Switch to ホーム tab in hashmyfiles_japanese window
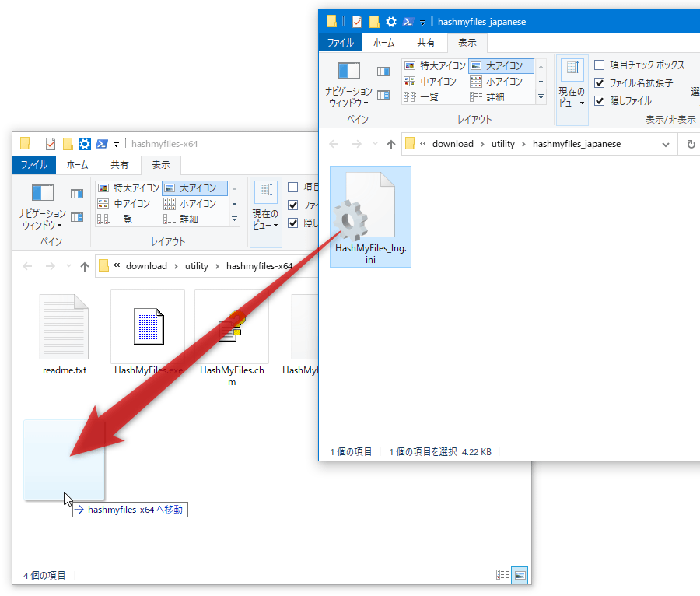700x596 pixels. 384,43
